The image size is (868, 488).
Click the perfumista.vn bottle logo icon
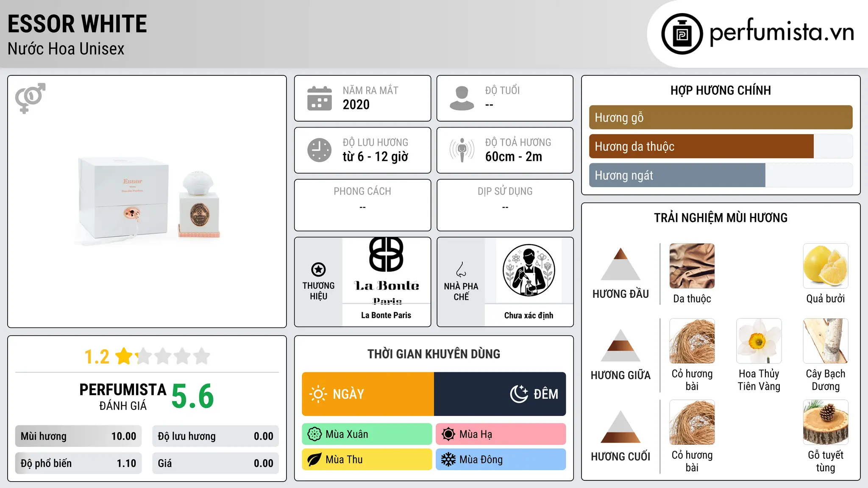coord(682,34)
